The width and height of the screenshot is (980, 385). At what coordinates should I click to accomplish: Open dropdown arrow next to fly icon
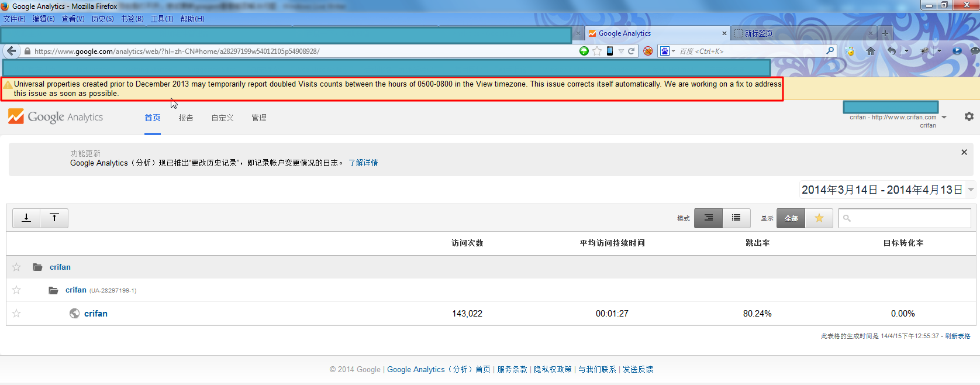pyautogui.click(x=939, y=51)
